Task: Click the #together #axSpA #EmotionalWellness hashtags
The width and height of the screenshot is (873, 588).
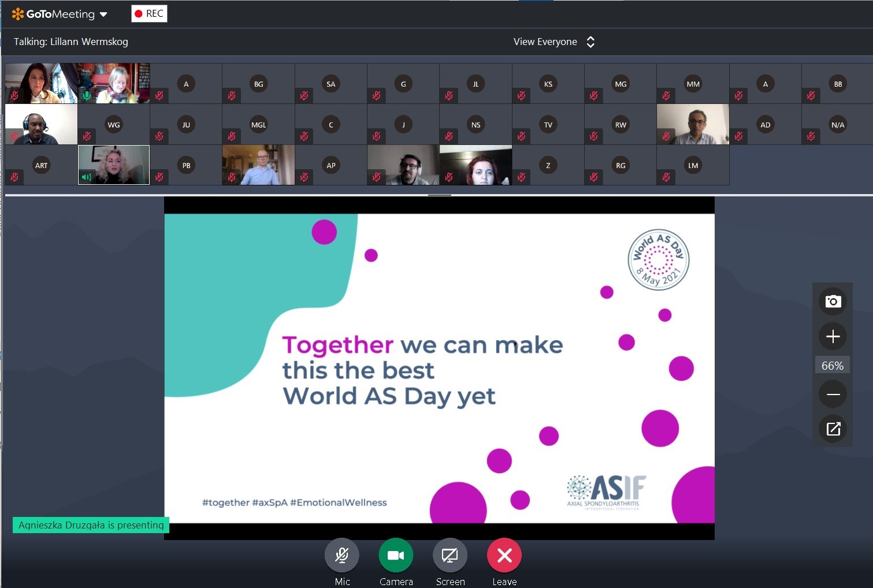Action: click(295, 503)
